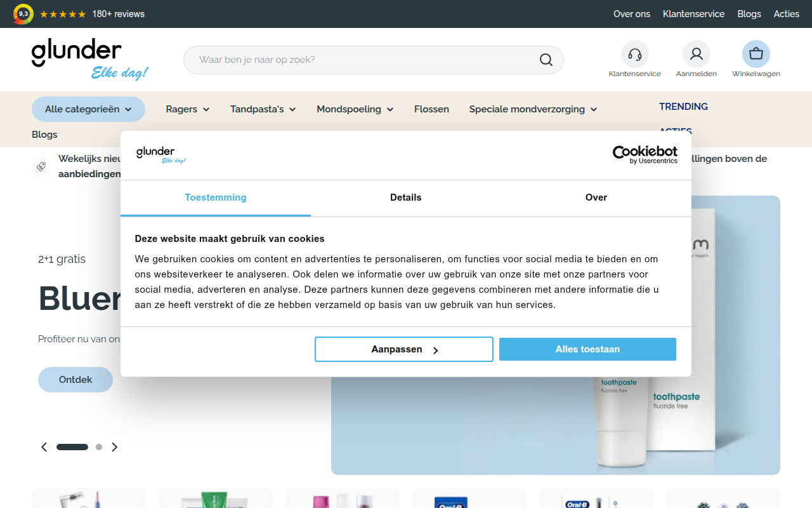Click the Ontdek button

[x=75, y=380]
